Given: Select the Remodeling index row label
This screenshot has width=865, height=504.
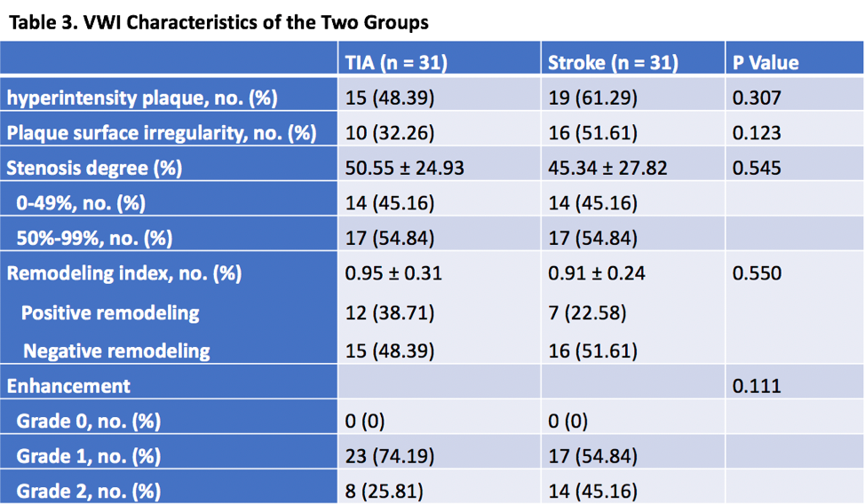Looking at the screenshot, I should 124,273.
